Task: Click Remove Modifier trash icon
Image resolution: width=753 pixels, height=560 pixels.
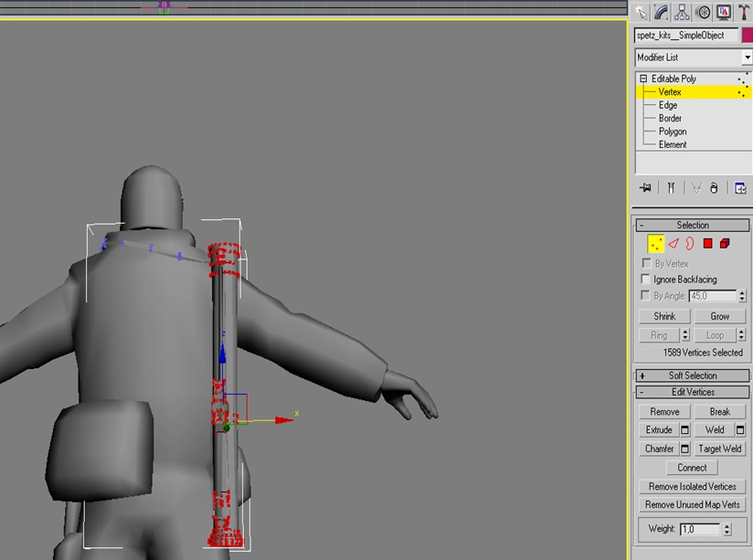Action: point(714,188)
